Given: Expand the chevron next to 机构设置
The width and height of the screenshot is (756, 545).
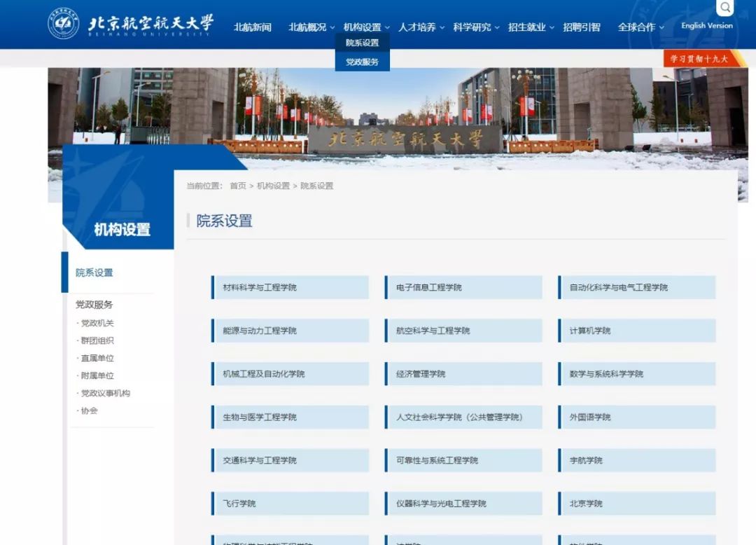Looking at the screenshot, I should (387, 27).
